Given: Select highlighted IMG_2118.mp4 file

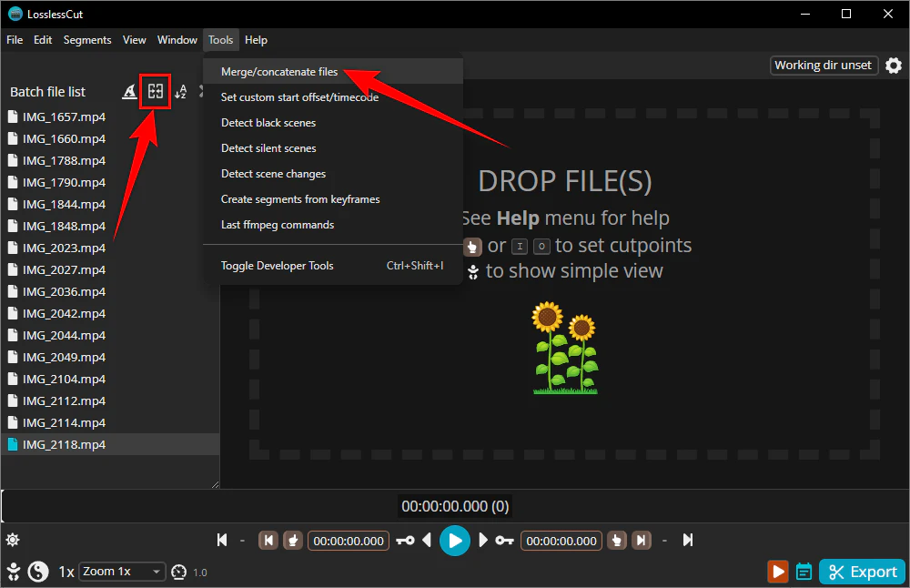Looking at the screenshot, I should [x=110, y=444].
